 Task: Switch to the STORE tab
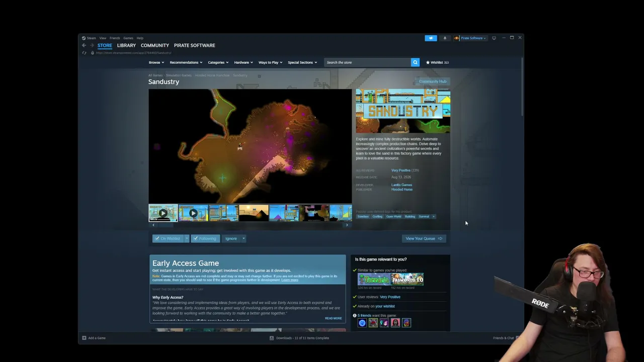[x=105, y=45]
